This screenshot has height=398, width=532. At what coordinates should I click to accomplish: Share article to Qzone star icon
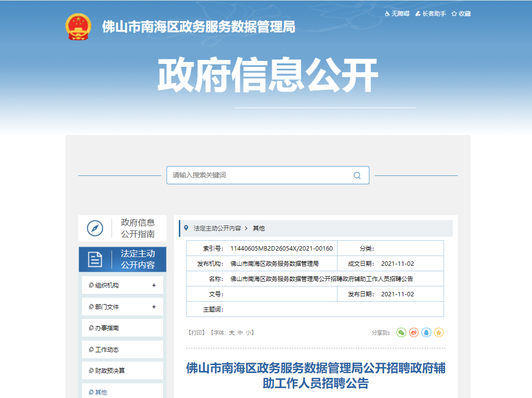(x=439, y=333)
